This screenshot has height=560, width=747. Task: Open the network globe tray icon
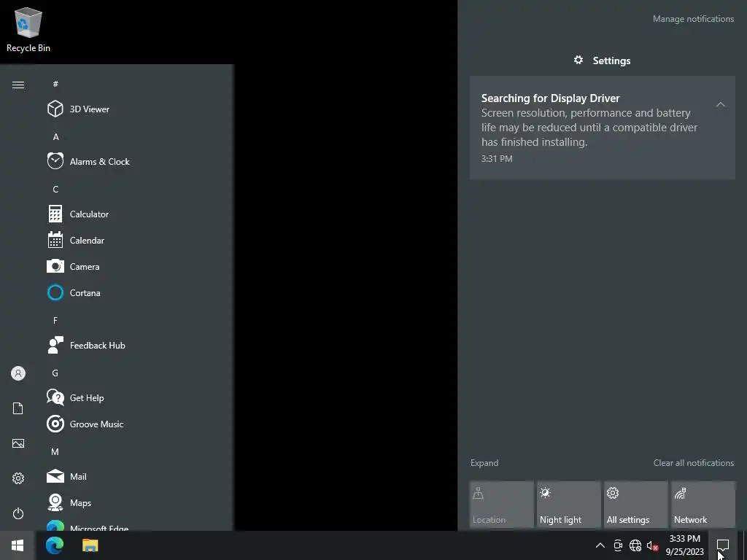[x=635, y=545]
